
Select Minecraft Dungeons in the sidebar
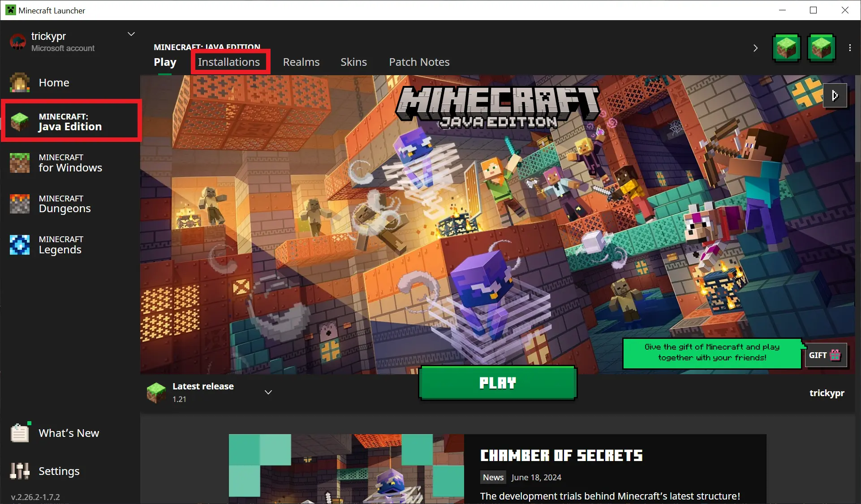64,204
